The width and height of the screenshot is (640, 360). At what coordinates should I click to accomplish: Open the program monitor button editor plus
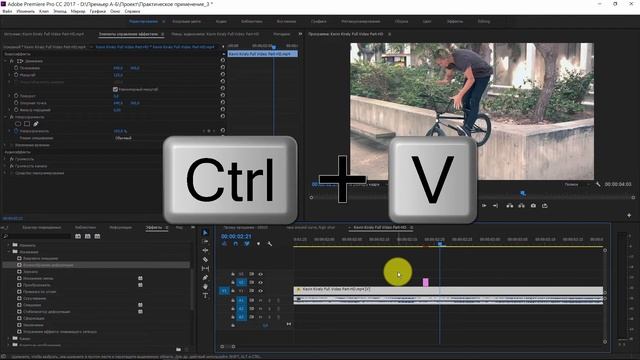point(629,215)
